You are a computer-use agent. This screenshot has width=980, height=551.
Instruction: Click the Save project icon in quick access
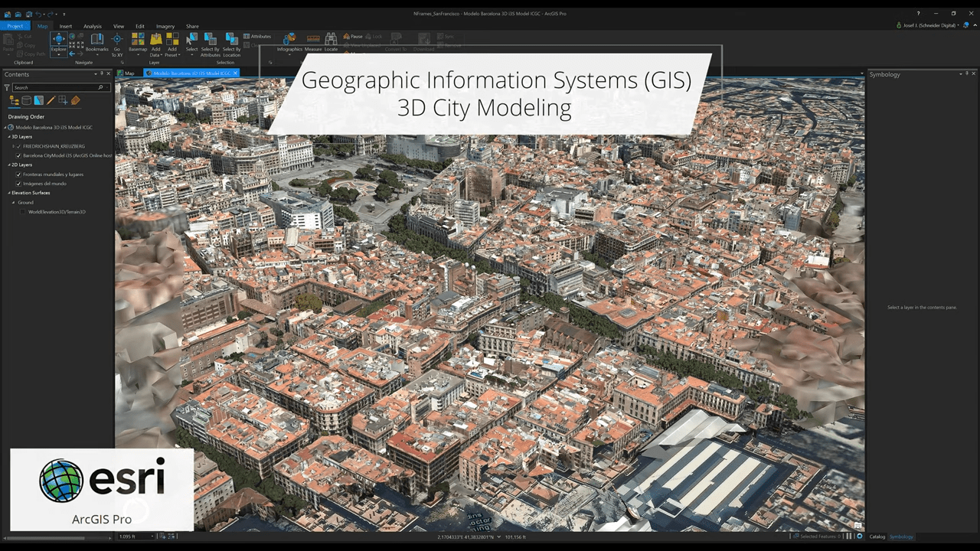[28, 14]
